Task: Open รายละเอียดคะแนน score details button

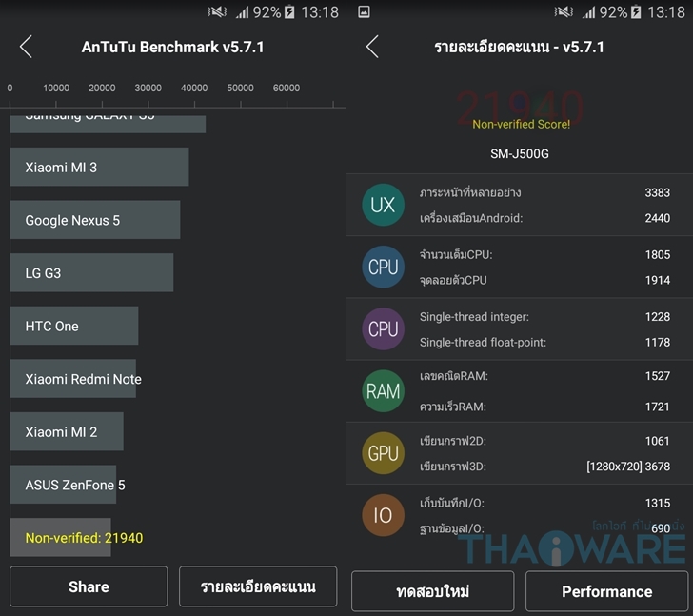Action: [258, 586]
